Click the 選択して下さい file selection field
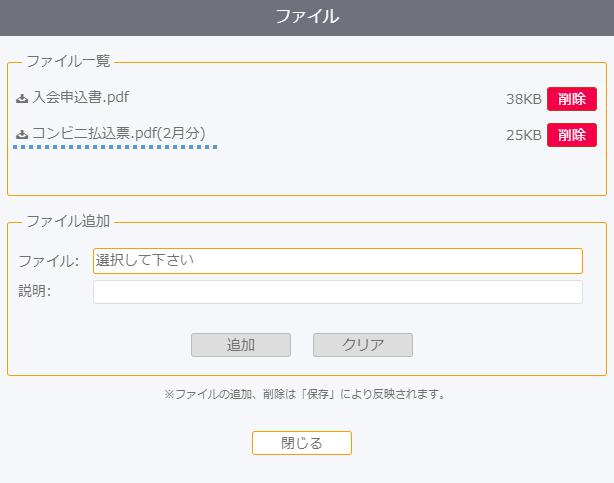The image size is (614, 483). 338,261
